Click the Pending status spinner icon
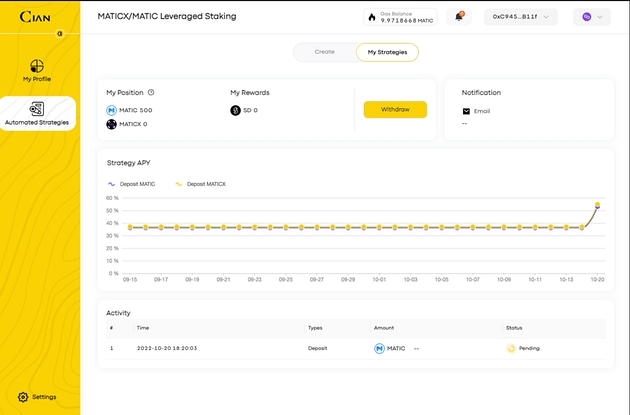The height and width of the screenshot is (415, 630). point(511,348)
